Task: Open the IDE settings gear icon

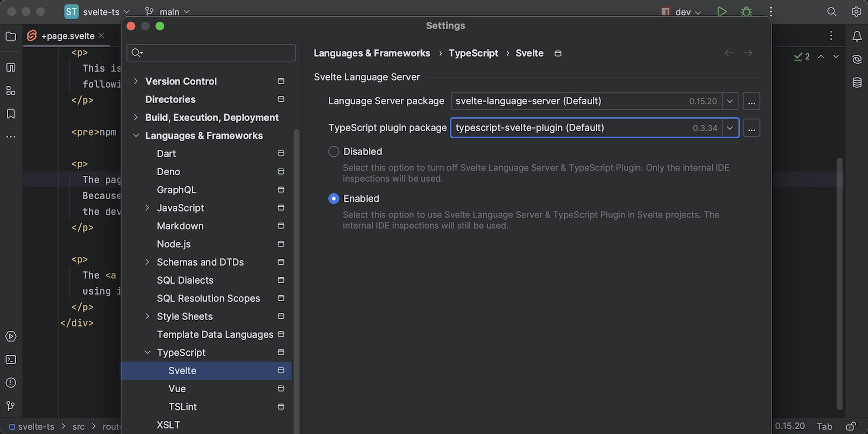Action: [856, 11]
